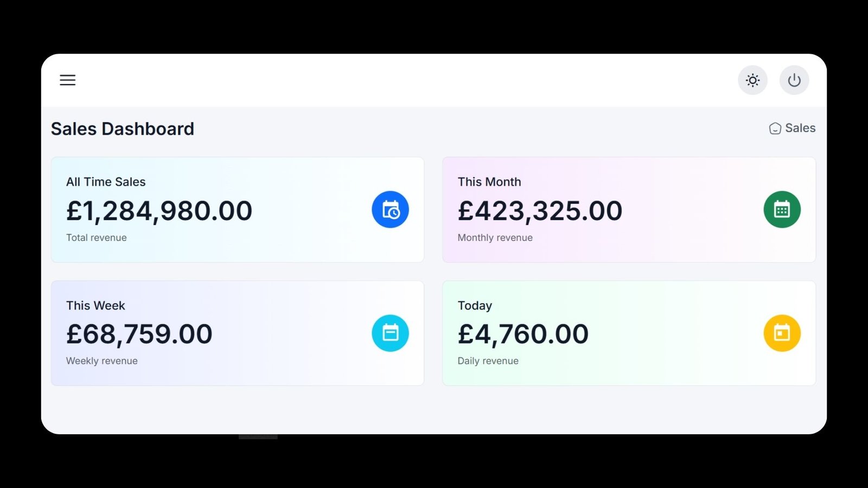Image resolution: width=868 pixels, height=488 pixels.
Task: Click the Sales Dashboard page heading
Action: coord(123,129)
